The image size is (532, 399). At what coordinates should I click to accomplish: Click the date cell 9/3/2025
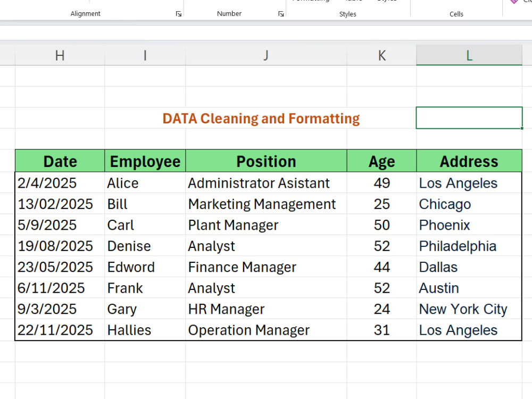[x=60, y=309]
